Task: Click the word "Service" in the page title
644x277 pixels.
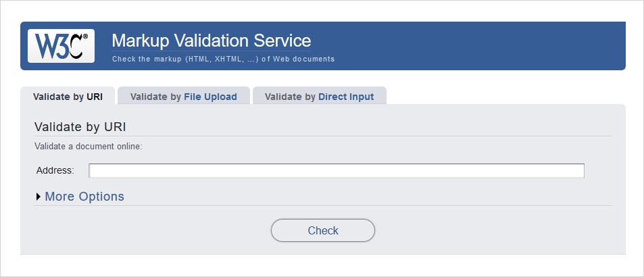Action: click(281, 39)
